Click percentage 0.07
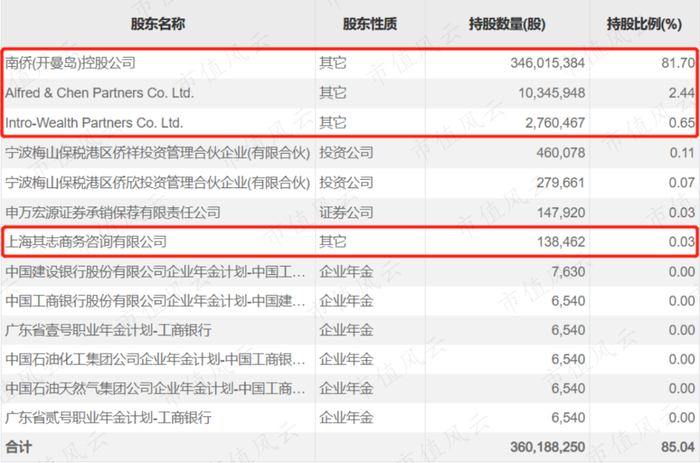 682,183
